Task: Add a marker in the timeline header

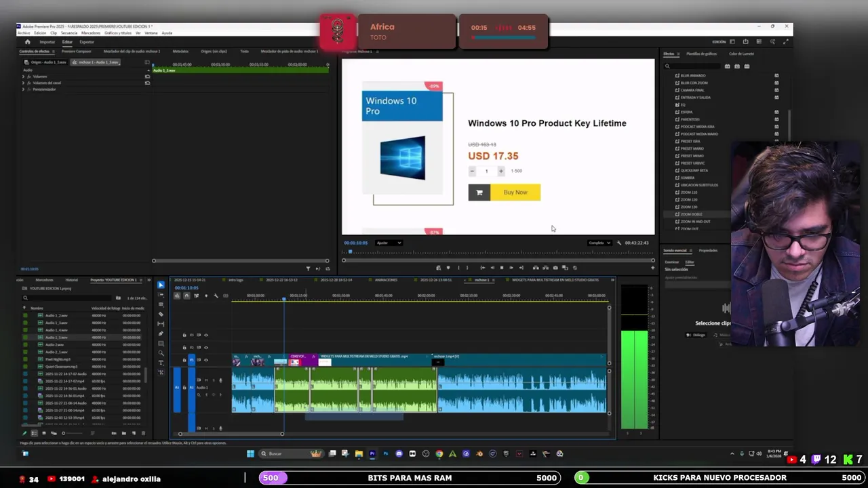Action: pyautogui.click(x=206, y=296)
